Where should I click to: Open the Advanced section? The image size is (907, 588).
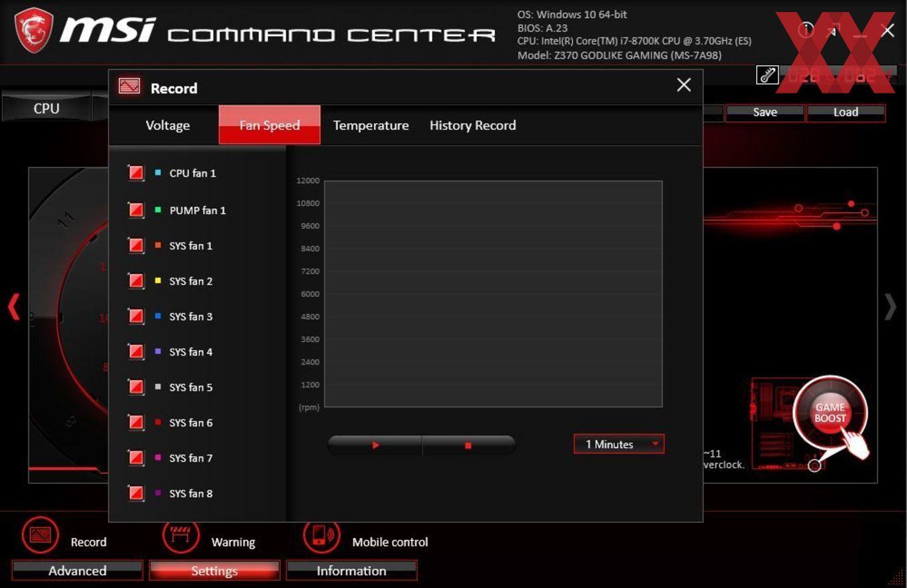click(x=77, y=571)
